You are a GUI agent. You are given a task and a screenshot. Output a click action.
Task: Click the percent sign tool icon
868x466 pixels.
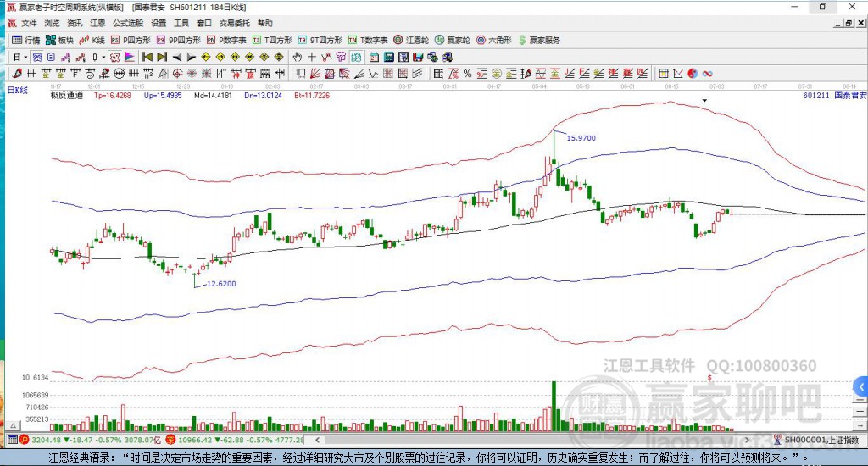pyautogui.click(x=468, y=73)
